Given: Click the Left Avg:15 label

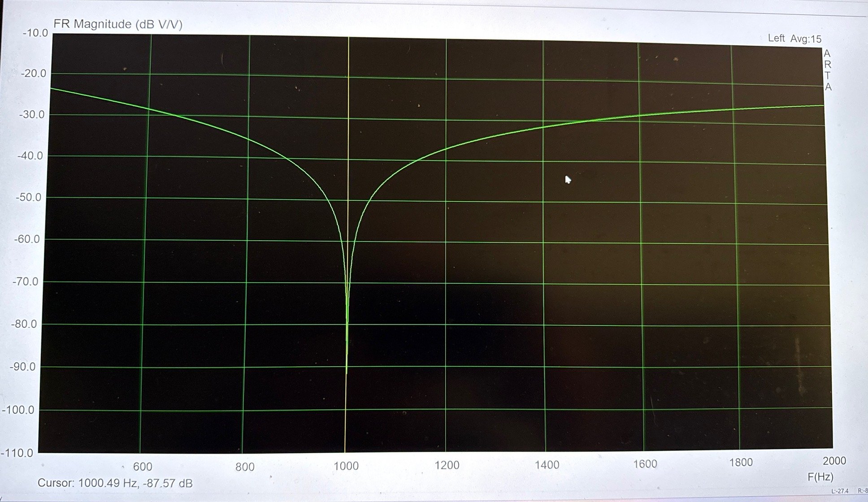Looking at the screenshot, I should (794, 39).
